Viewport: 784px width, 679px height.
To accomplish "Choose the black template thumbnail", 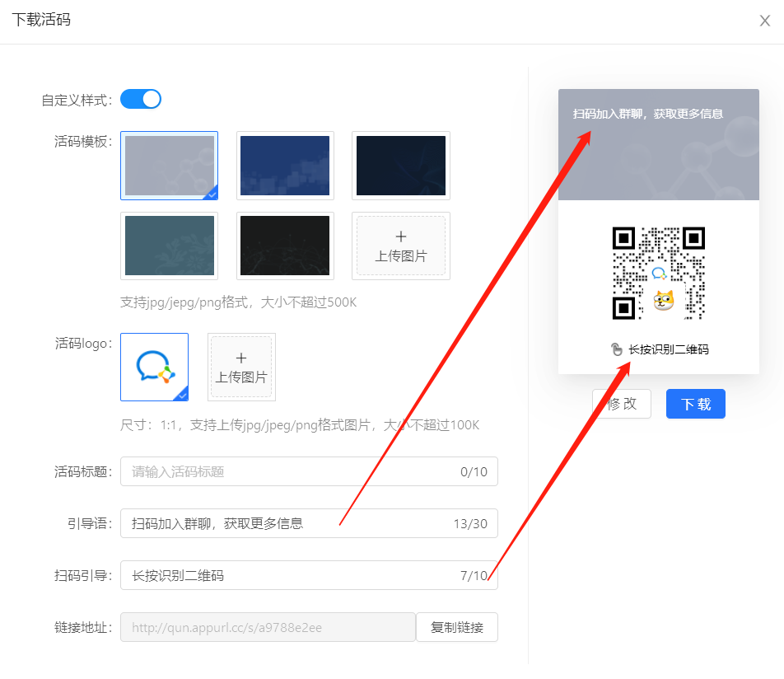I will pyautogui.click(x=285, y=246).
